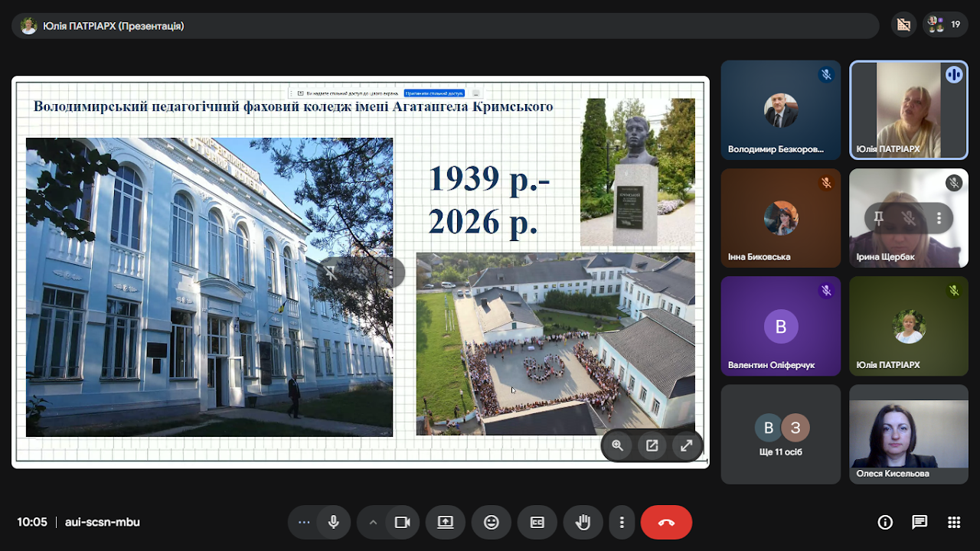The height and width of the screenshot is (551, 980).
Task: Expand audio and video settings chevron
Action: pos(374,522)
